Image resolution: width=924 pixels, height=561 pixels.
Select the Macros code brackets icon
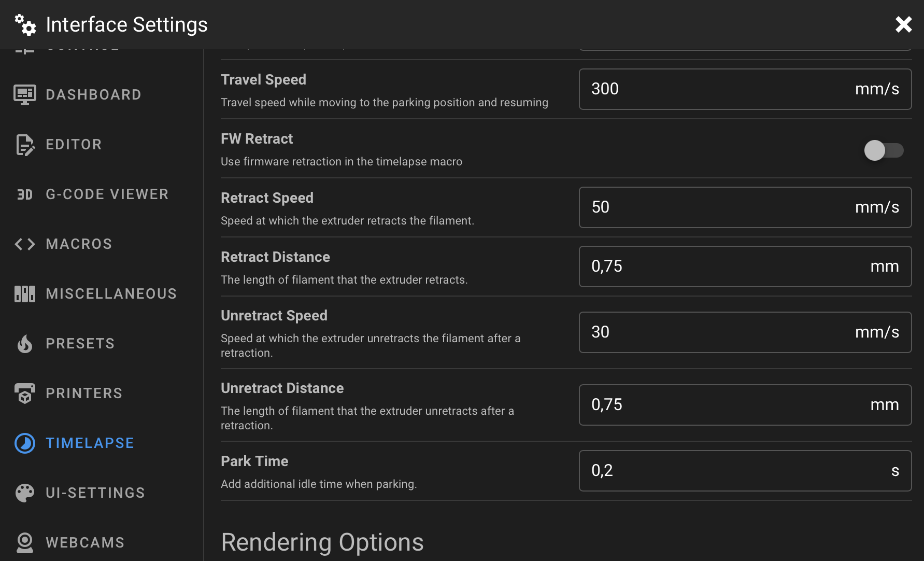(24, 244)
